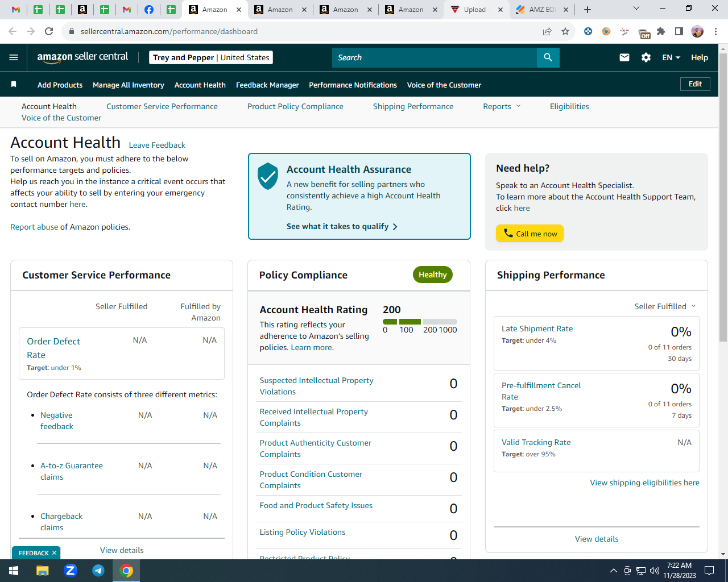Open the buyer messages mail icon

tap(624, 57)
